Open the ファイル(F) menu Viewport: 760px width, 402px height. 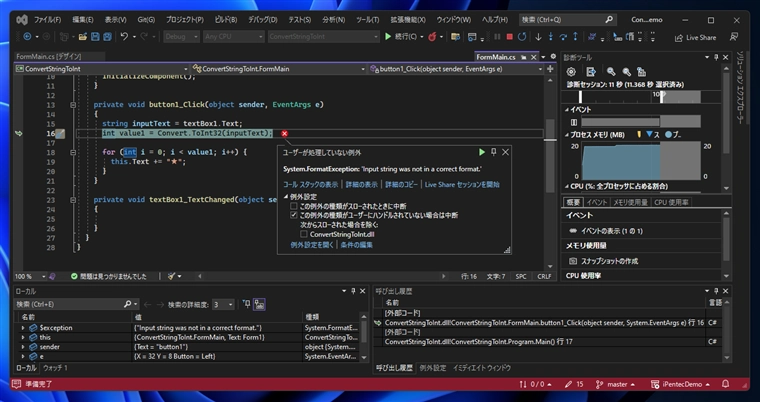tap(48, 20)
